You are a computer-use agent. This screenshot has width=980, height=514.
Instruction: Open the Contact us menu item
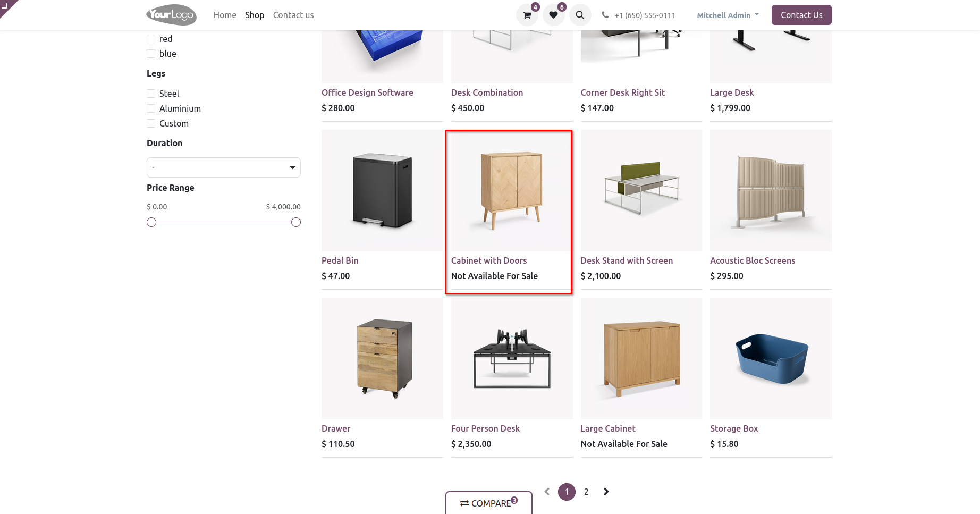[293, 15]
